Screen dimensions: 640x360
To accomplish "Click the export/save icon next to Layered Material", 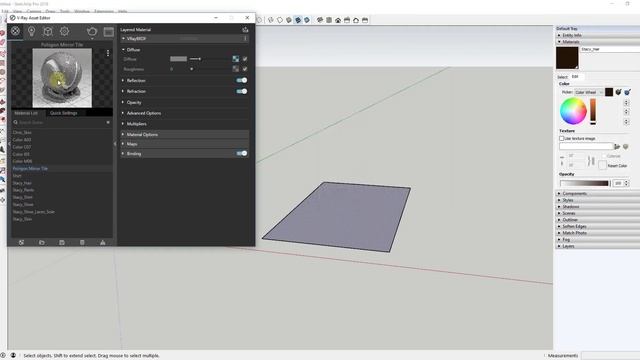I will [245, 29].
